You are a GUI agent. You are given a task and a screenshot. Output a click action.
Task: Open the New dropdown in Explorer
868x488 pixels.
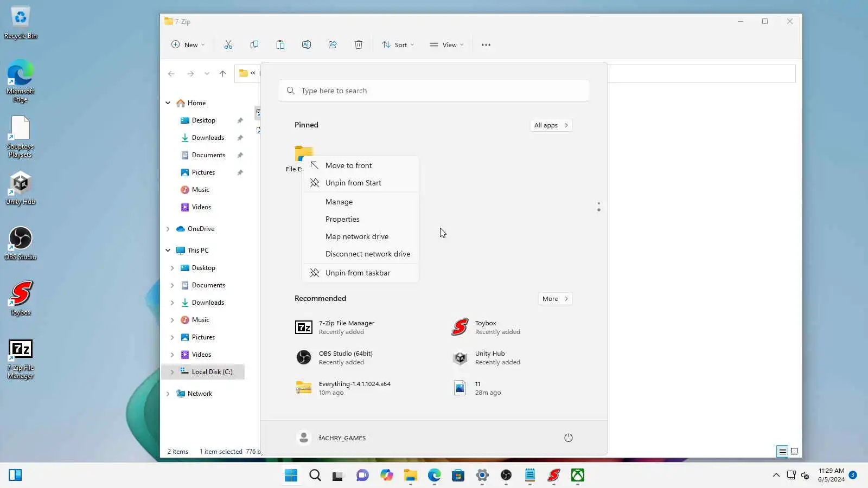188,45
